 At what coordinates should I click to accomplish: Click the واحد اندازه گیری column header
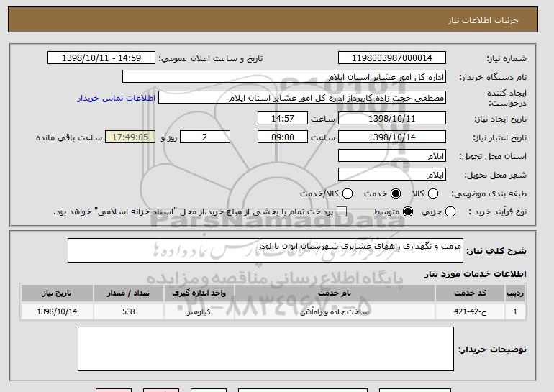pyautogui.click(x=199, y=293)
